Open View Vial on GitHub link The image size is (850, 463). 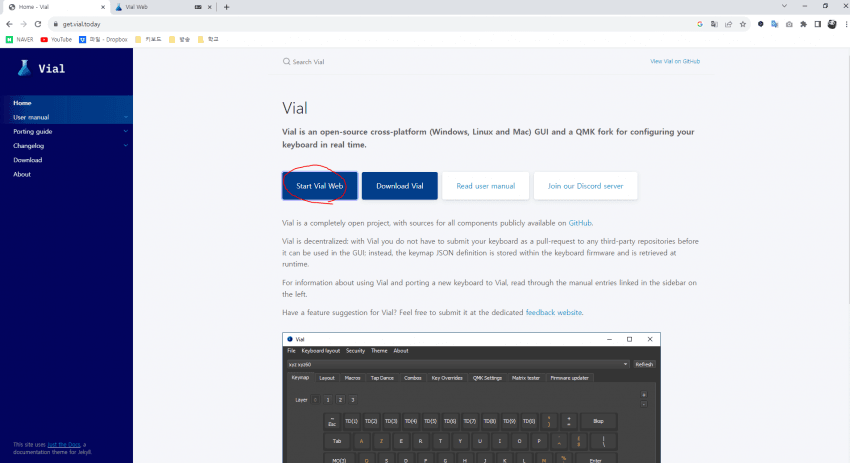(x=675, y=61)
